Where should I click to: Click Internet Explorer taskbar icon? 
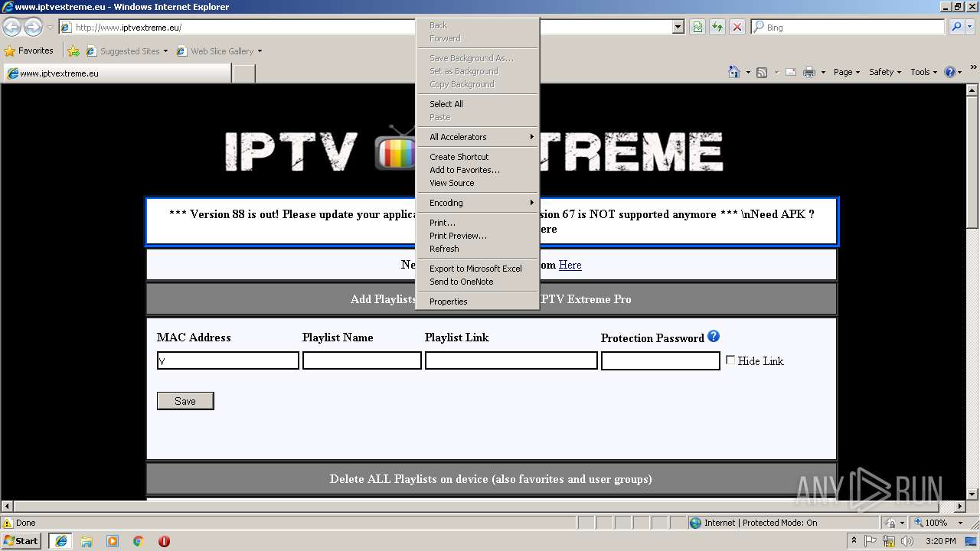(60, 540)
